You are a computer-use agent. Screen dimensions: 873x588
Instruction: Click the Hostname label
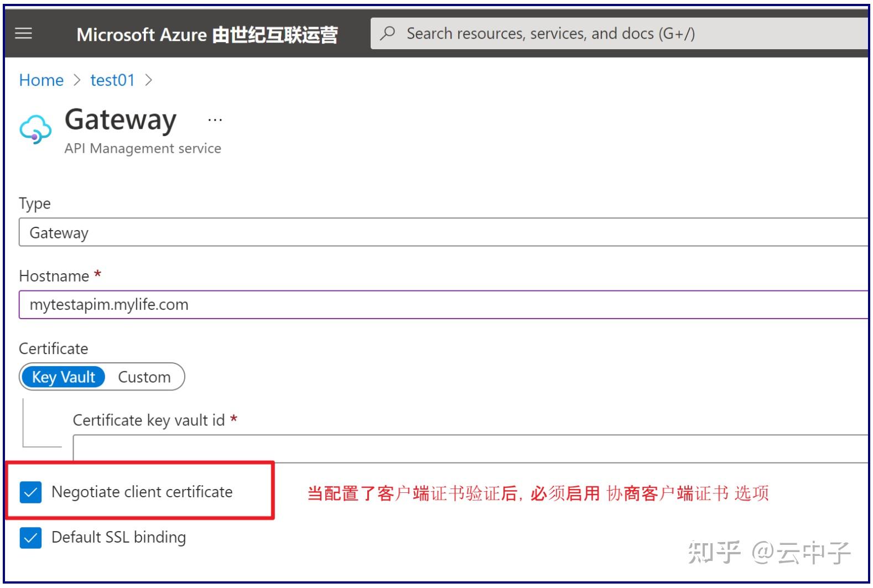tap(54, 276)
